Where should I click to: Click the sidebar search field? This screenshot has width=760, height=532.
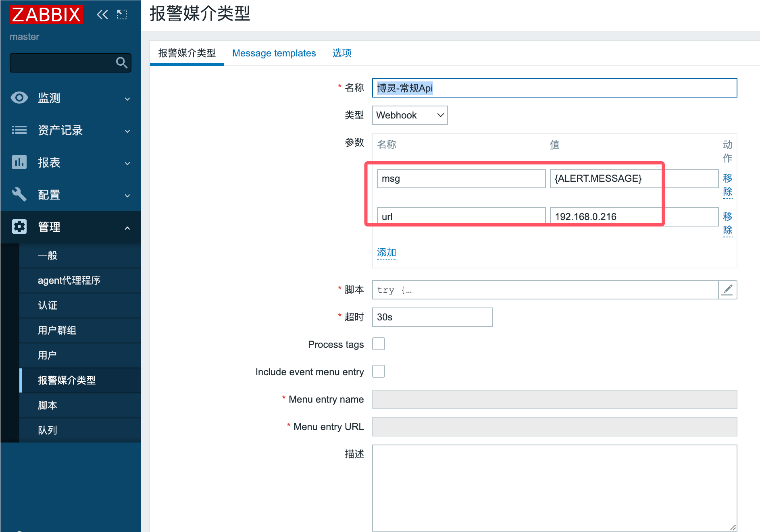71,63
